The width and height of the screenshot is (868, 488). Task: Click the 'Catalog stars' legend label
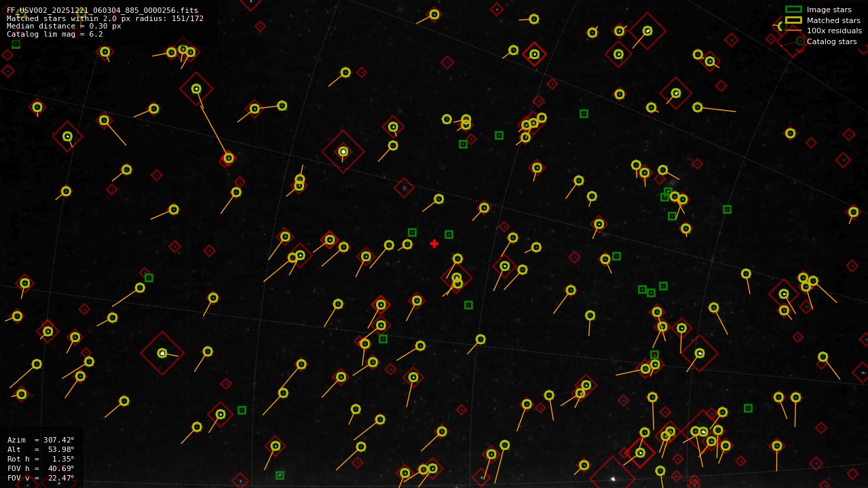tap(831, 41)
